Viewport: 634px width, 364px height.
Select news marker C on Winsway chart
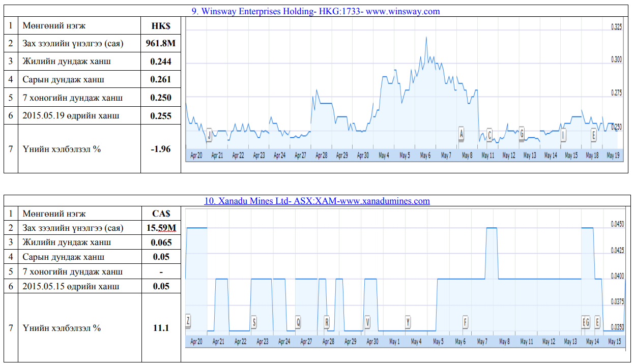pyautogui.click(x=489, y=135)
